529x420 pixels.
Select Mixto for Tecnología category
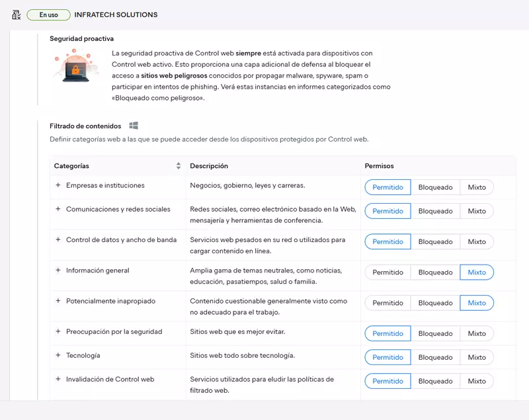[477, 357]
